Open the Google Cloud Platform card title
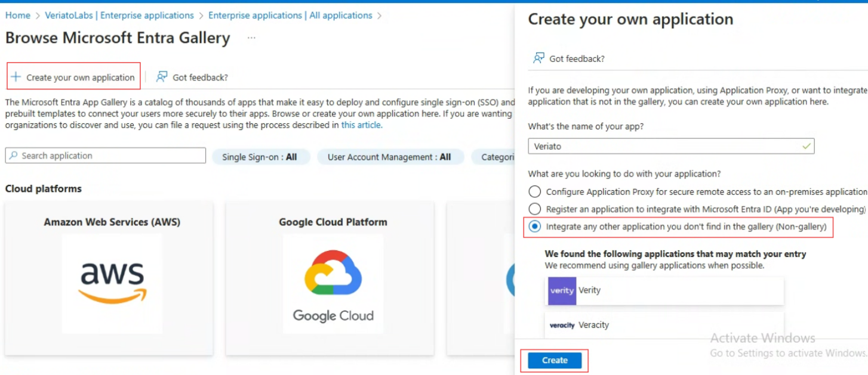 point(333,222)
